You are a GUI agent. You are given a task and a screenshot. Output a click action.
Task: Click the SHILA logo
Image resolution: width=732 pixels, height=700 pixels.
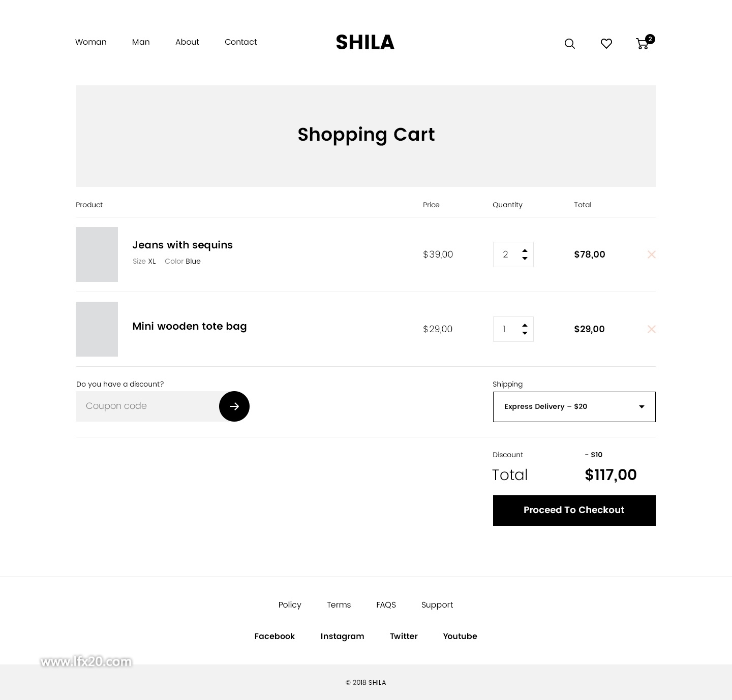click(x=365, y=42)
